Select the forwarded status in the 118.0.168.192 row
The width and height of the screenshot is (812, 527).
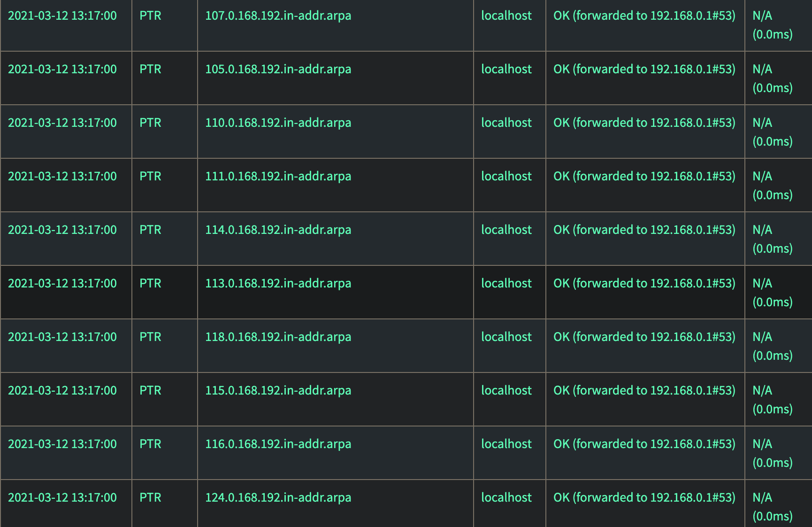click(x=644, y=337)
